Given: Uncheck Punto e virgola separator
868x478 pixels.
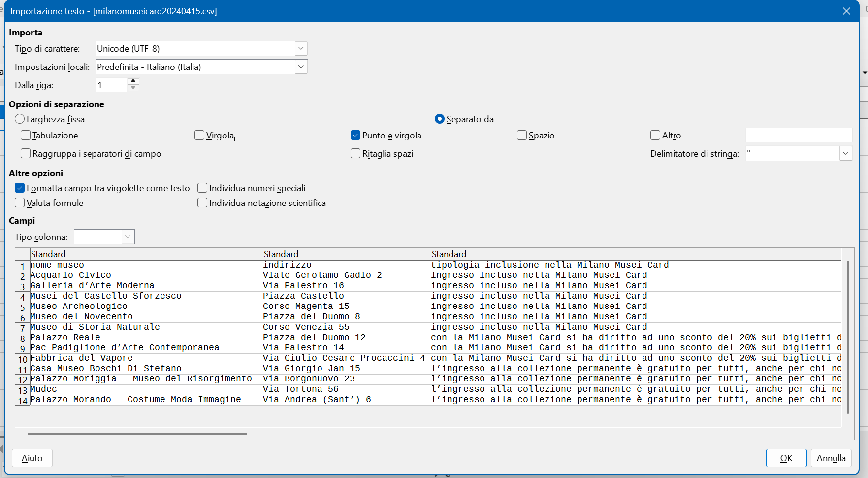Looking at the screenshot, I should tap(355, 135).
